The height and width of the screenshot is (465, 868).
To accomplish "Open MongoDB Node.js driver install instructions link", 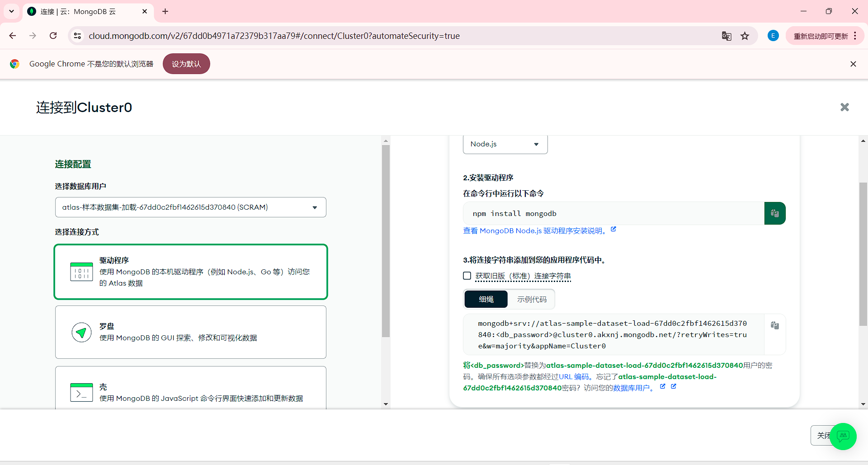I will [x=536, y=230].
